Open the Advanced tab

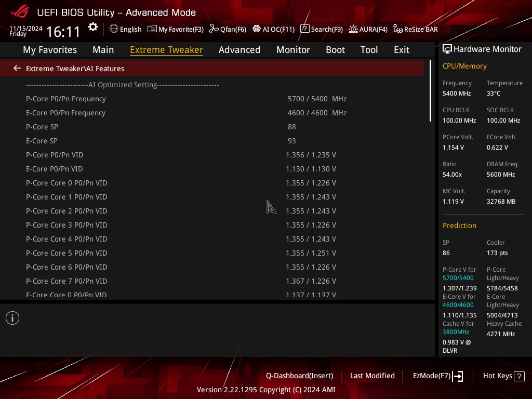click(240, 49)
